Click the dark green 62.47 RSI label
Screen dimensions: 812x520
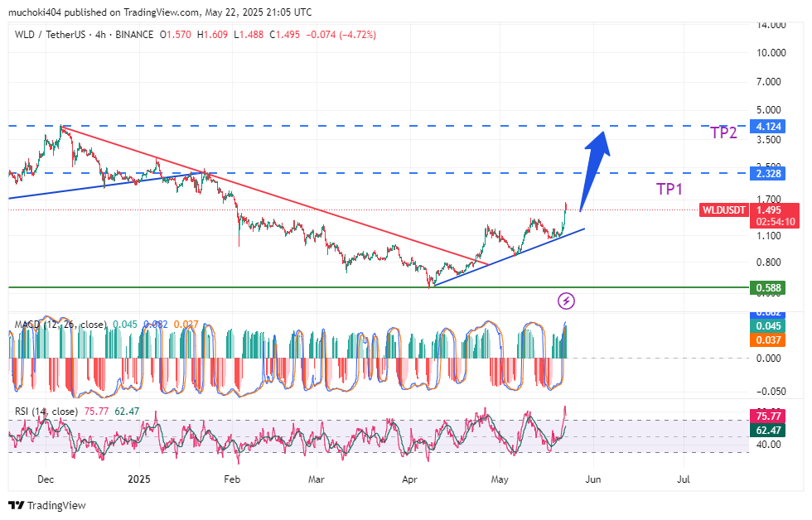click(764, 430)
